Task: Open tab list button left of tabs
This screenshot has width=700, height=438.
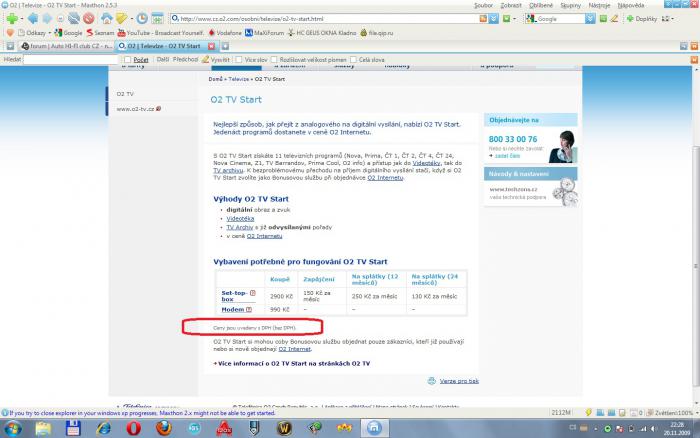Action: pos(10,46)
